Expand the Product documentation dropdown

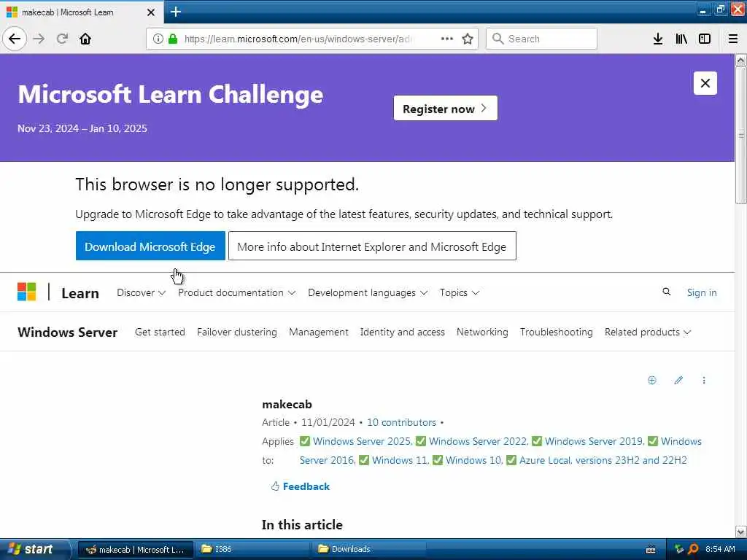click(x=237, y=292)
